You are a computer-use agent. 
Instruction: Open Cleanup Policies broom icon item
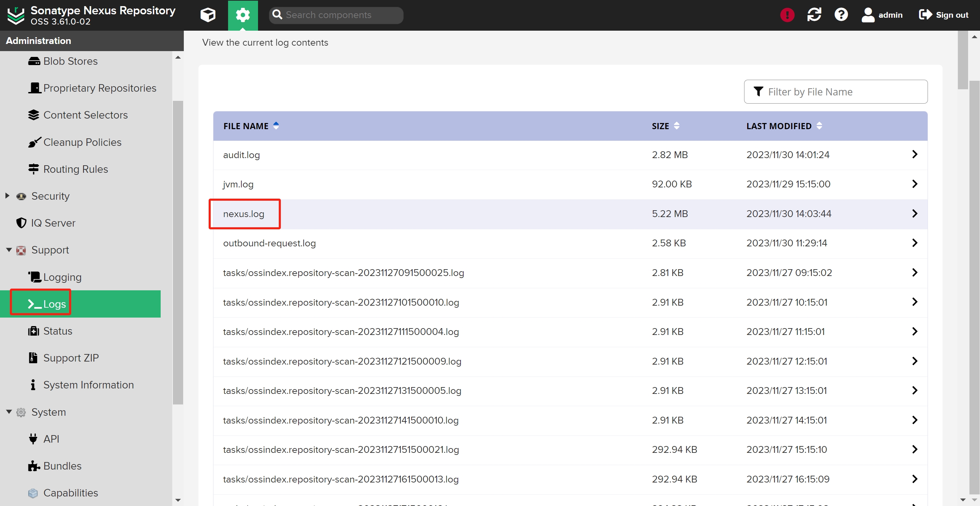[82, 142]
